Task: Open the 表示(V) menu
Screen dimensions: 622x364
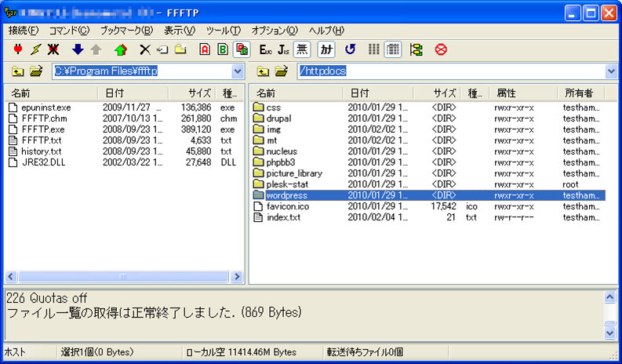Action: tap(180, 31)
